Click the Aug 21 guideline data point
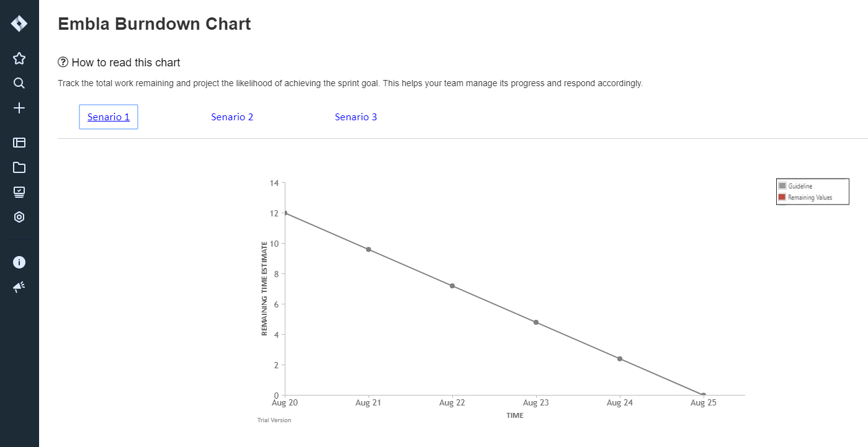The width and height of the screenshot is (868, 447). (x=369, y=249)
